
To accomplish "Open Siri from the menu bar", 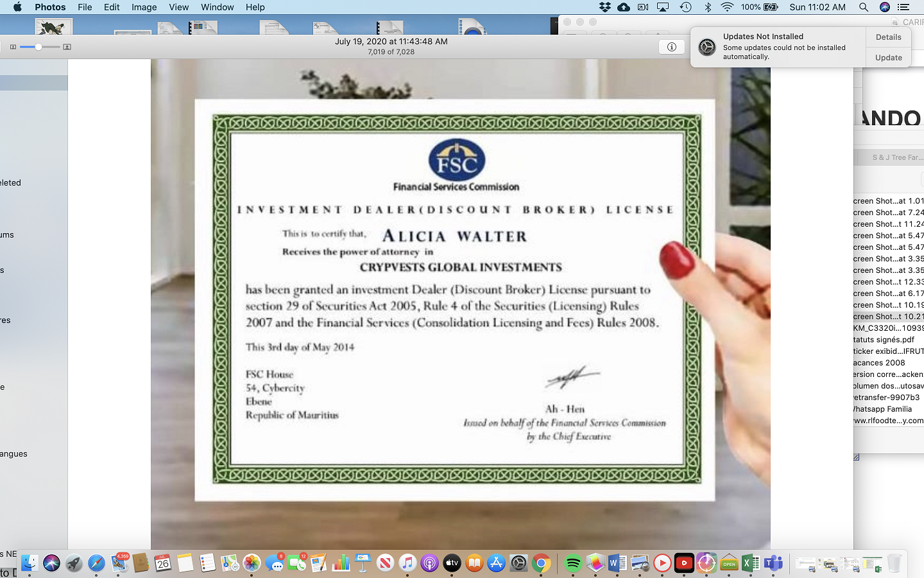I will tap(885, 7).
